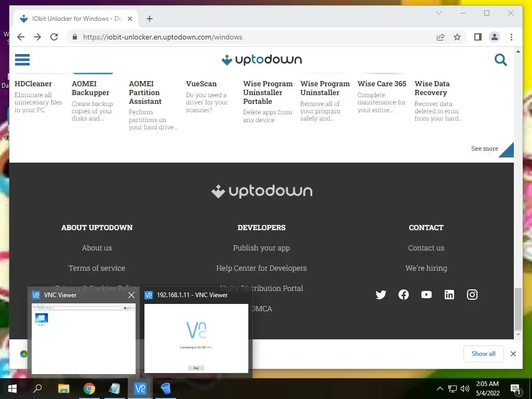Click Show all downloads button

coord(484,354)
